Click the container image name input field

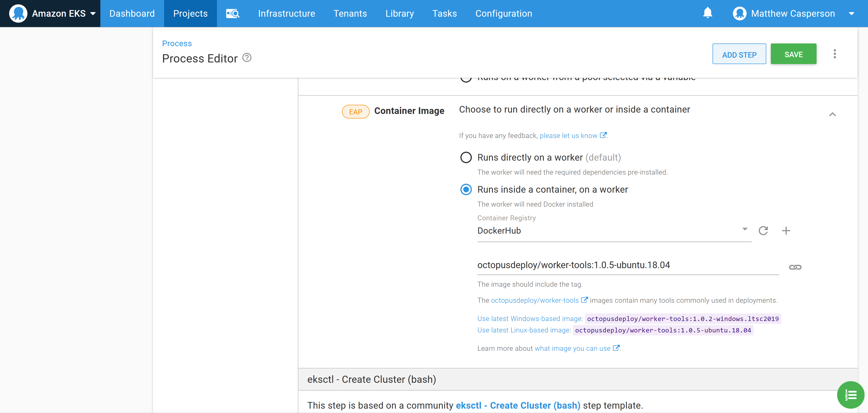click(x=606, y=265)
